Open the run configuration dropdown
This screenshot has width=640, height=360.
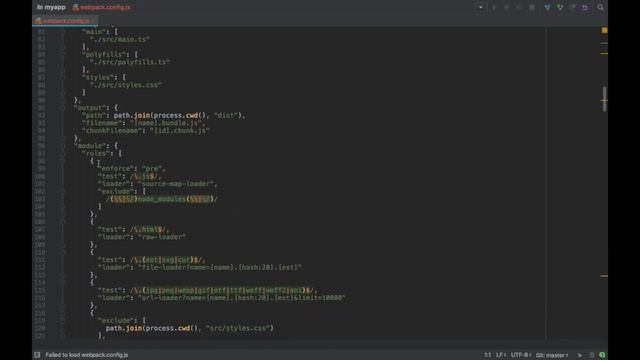point(481,7)
